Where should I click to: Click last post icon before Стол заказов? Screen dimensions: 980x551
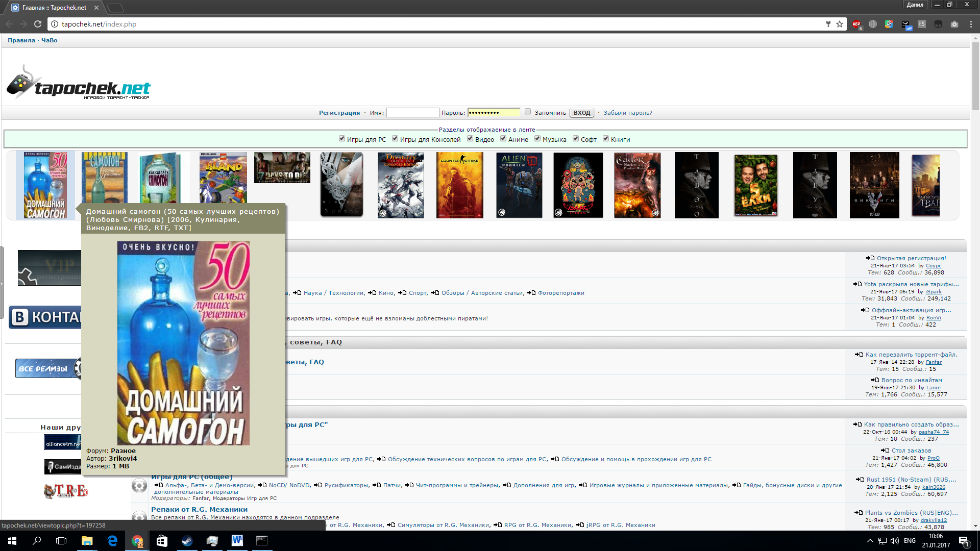885,450
